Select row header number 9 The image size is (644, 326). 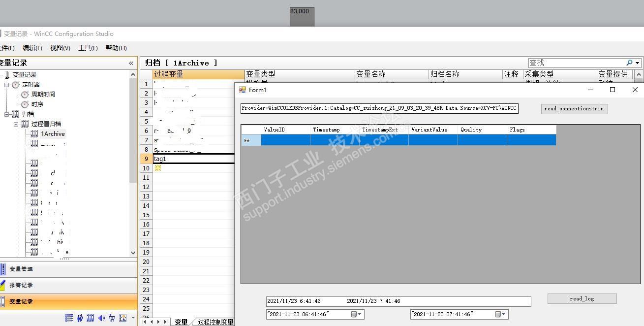[146, 159]
